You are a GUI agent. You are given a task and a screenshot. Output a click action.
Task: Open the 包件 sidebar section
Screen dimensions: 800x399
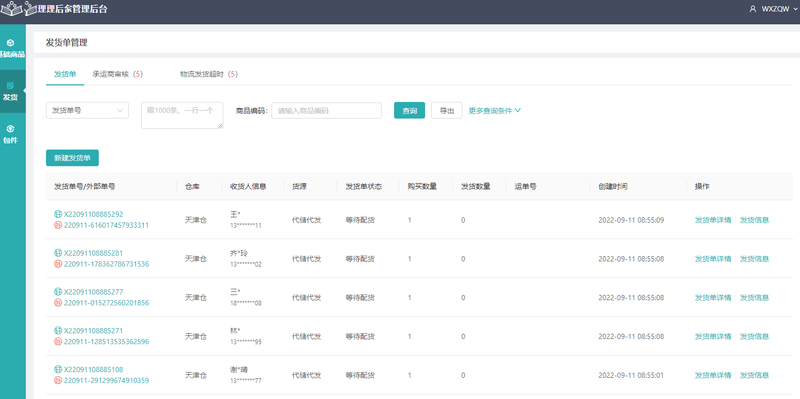(12, 134)
